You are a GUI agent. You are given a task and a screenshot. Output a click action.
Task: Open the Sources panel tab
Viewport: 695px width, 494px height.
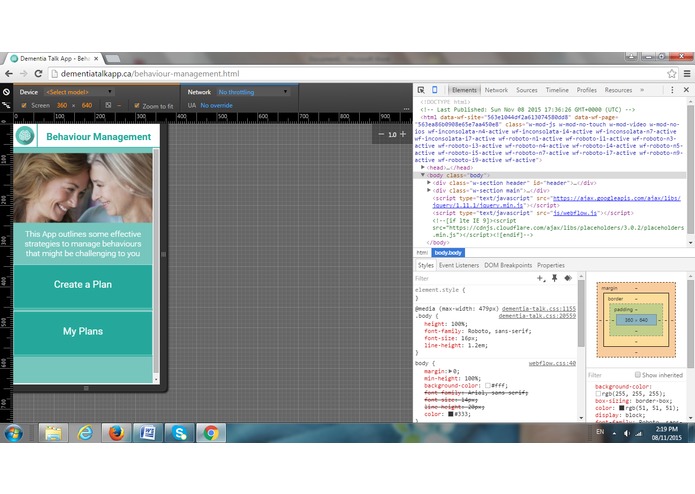pos(527,90)
